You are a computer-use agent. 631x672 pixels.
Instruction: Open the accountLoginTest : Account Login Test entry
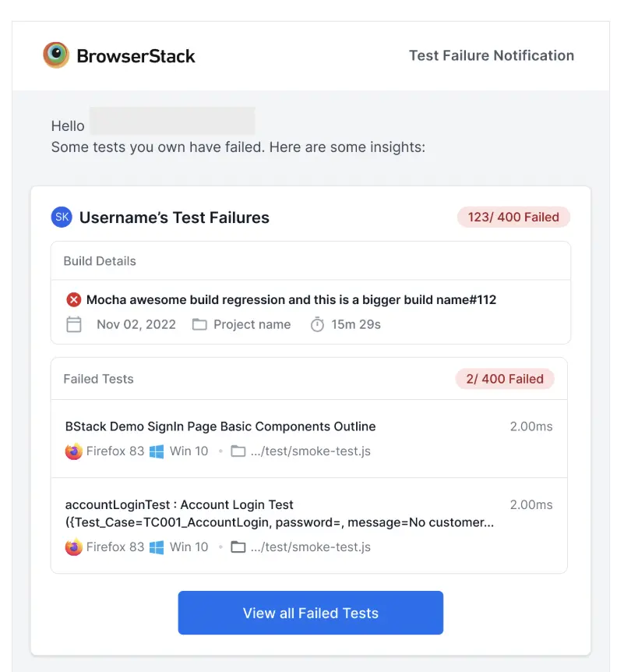tap(179, 505)
